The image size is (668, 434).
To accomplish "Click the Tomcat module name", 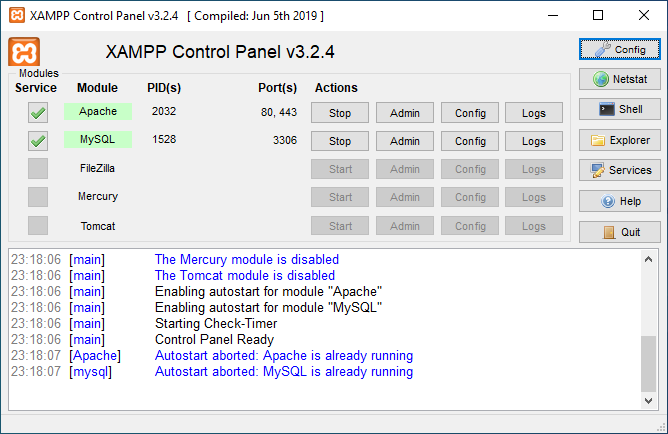I will 98,226.
